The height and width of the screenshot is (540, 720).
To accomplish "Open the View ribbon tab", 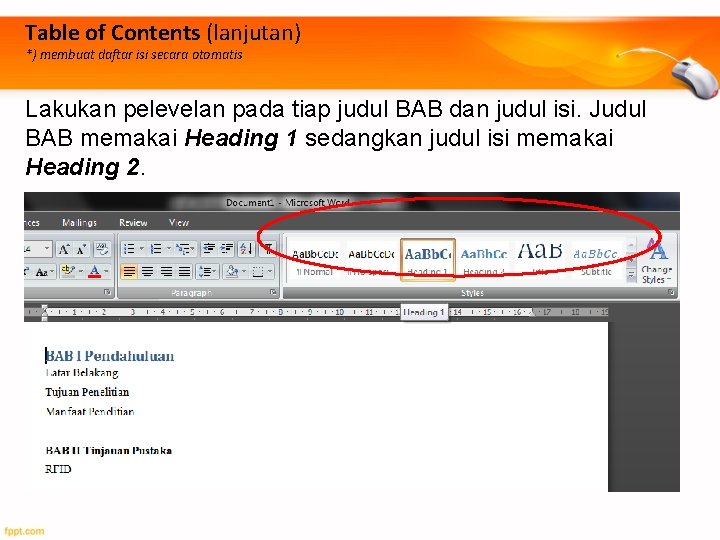I will point(179,223).
